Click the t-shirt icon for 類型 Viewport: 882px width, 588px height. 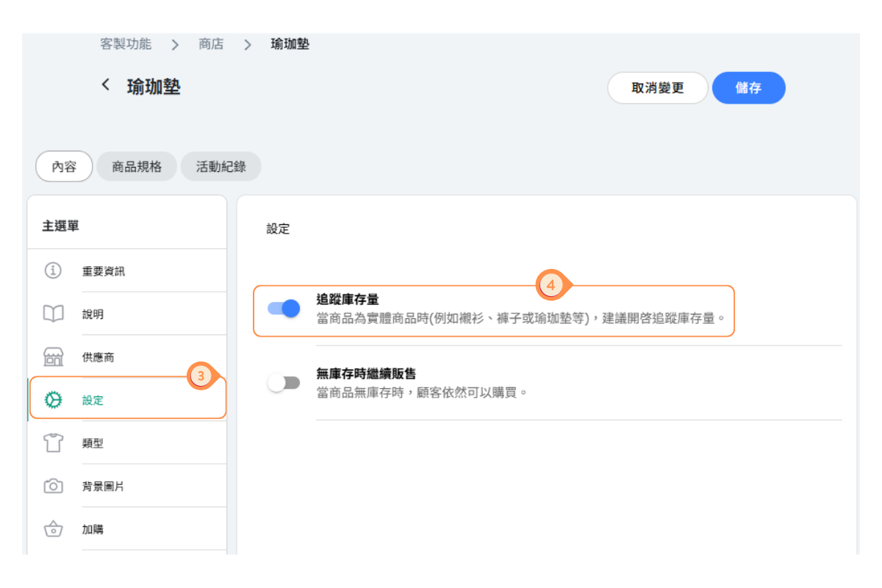pyautogui.click(x=53, y=443)
